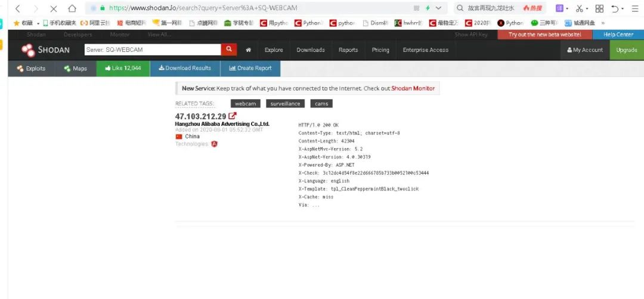Click Create Report
This screenshot has height=299, width=644.
click(250, 68)
